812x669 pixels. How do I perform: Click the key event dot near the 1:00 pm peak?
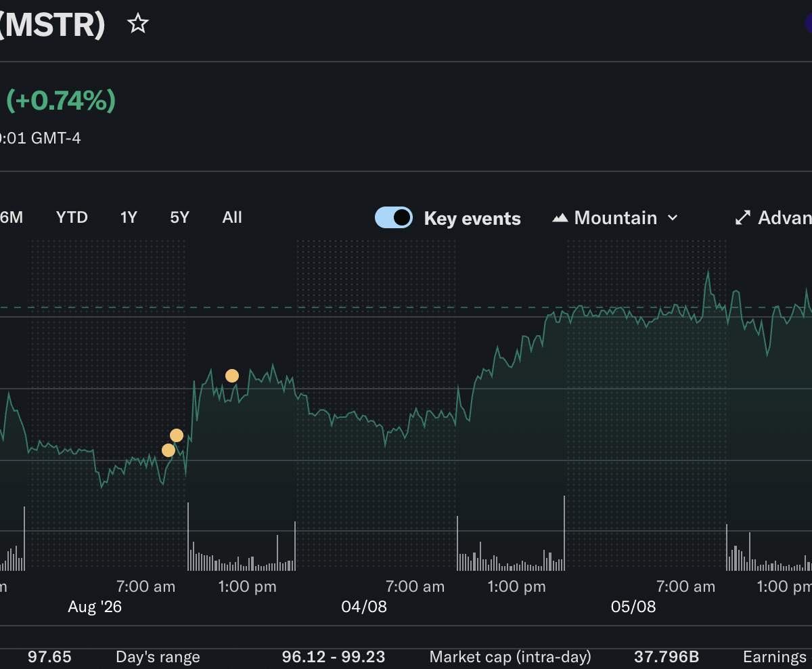(x=232, y=376)
